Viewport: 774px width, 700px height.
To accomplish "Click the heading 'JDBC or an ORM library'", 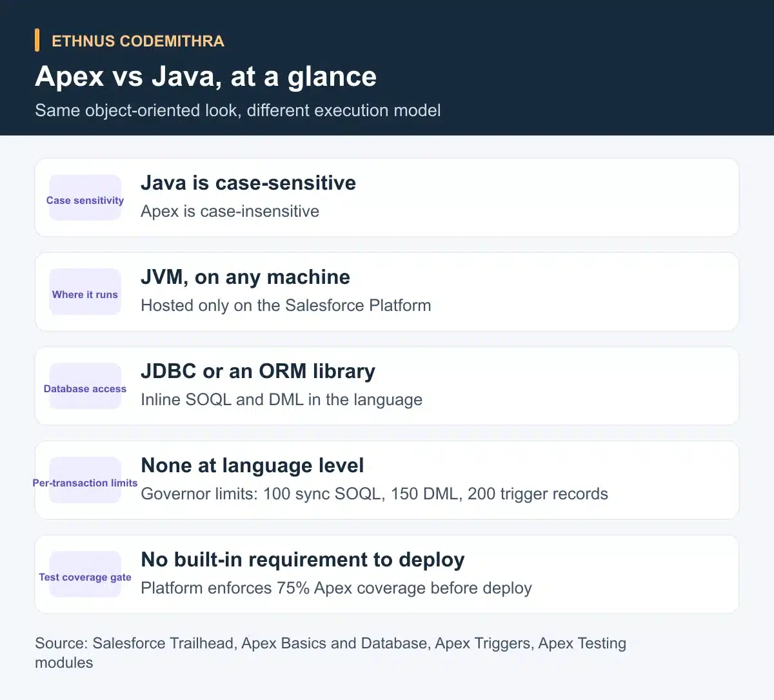I will click(x=257, y=371).
